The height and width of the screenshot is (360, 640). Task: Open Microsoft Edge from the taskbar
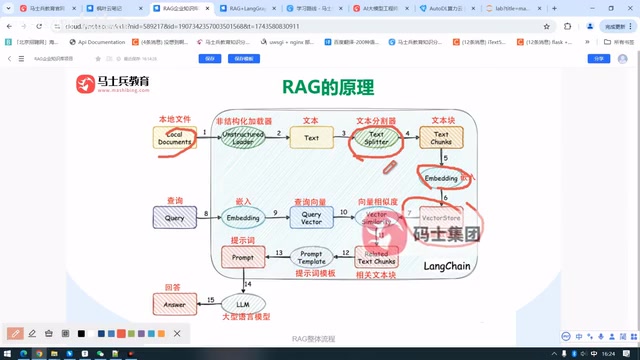23,353
